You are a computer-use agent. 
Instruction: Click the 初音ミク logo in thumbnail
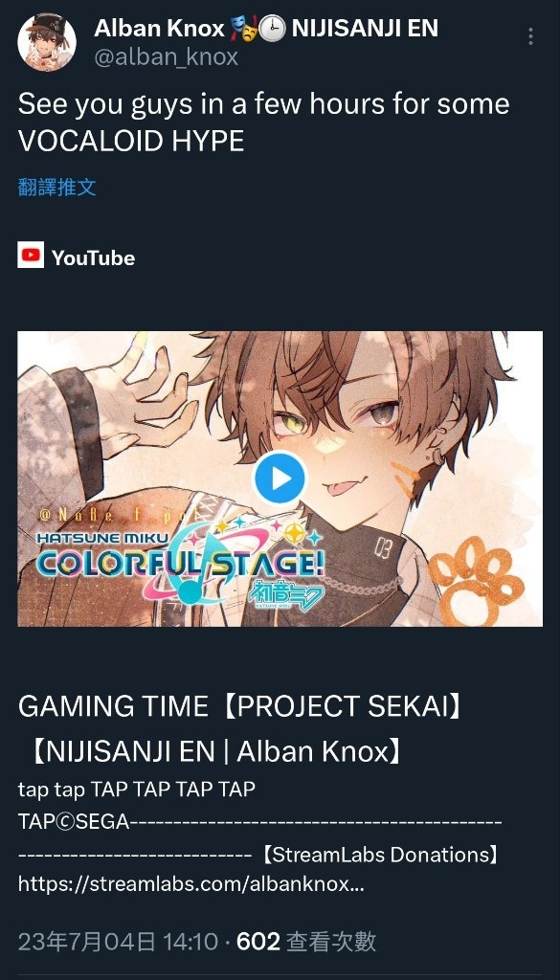click(286, 593)
